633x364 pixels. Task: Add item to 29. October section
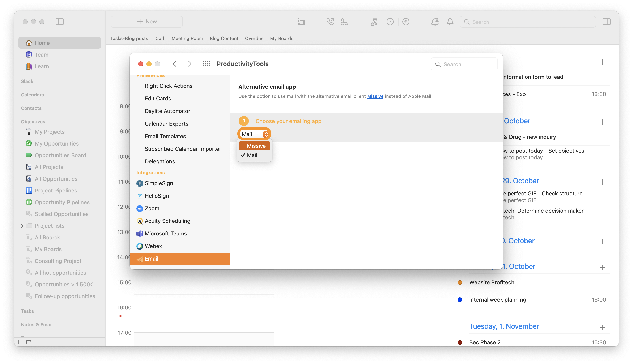pyautogui.click(x=602, y=182)
